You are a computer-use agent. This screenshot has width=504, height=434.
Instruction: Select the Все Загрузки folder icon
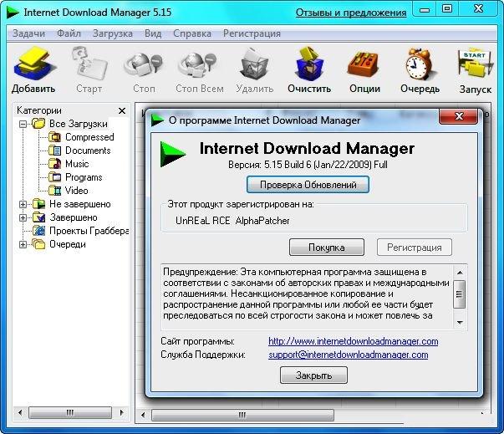[38, 124]
